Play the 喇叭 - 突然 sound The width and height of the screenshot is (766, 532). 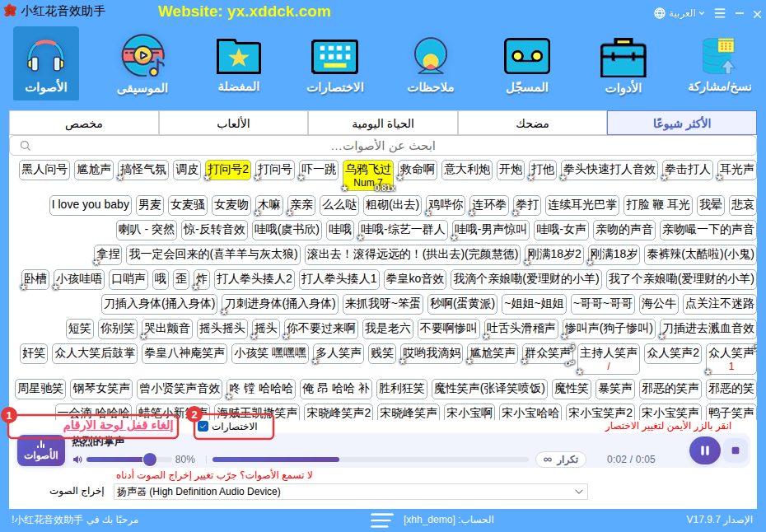(x=146, y=229)
